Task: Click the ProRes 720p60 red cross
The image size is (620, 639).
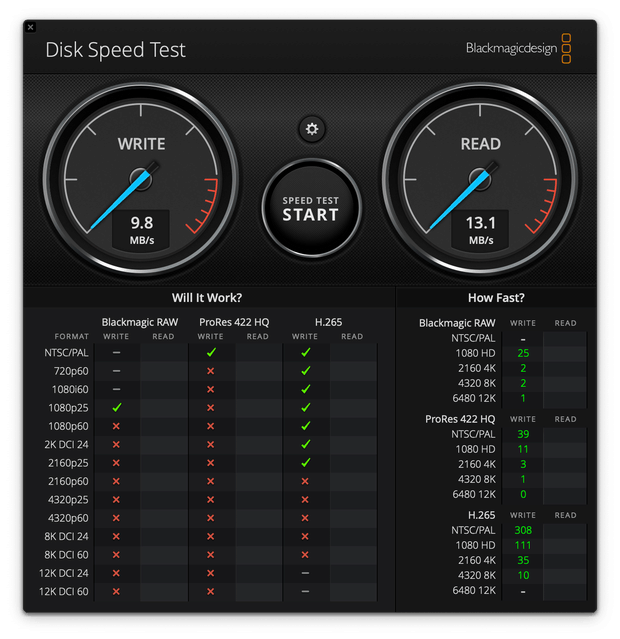Action: (210, 371)
